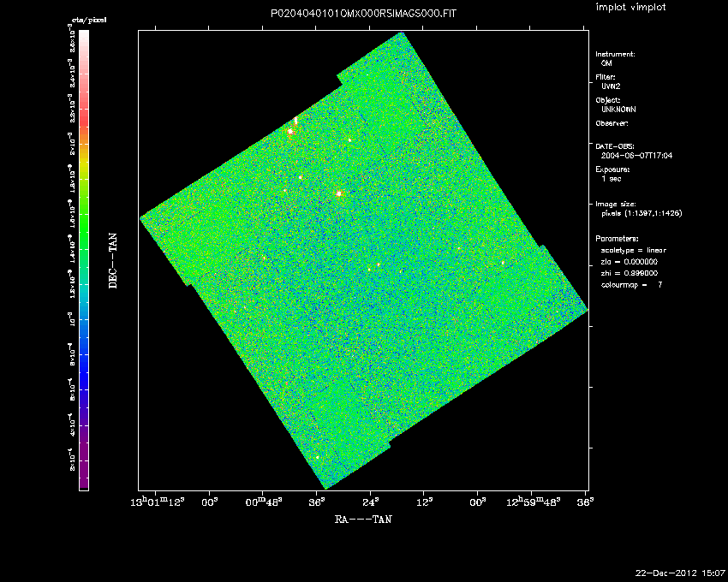The height and width of the screenshot is (582, 728).
Task: Click the 12h59m48s RA tick label
Action: [x=534, y=502]
